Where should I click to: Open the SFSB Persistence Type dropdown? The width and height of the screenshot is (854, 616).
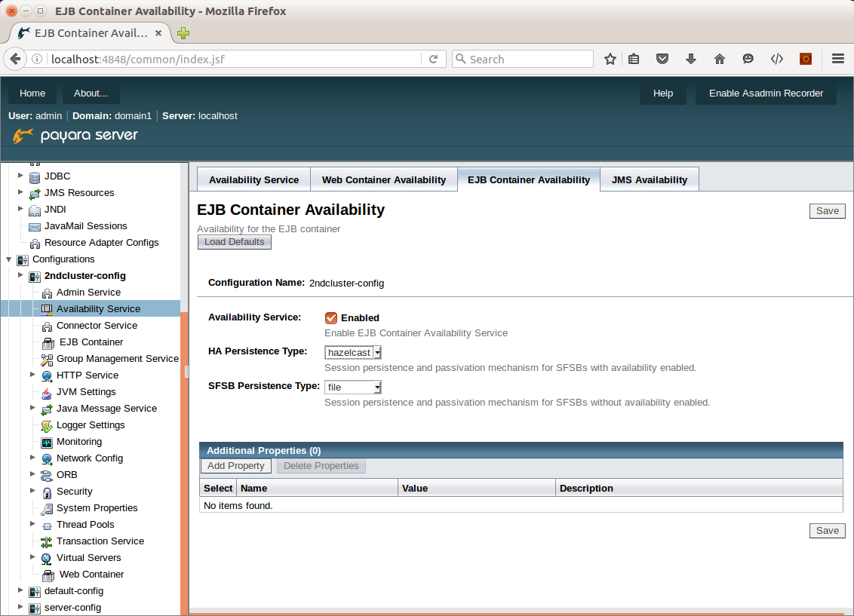point(353,387)
